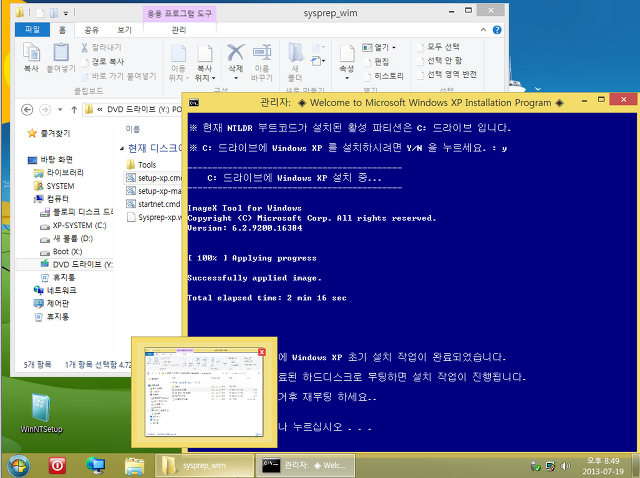Click the DVD 드라이브 (Y:) address bar
The height and width of the screenshot is (478, 640).
[133, 109]
